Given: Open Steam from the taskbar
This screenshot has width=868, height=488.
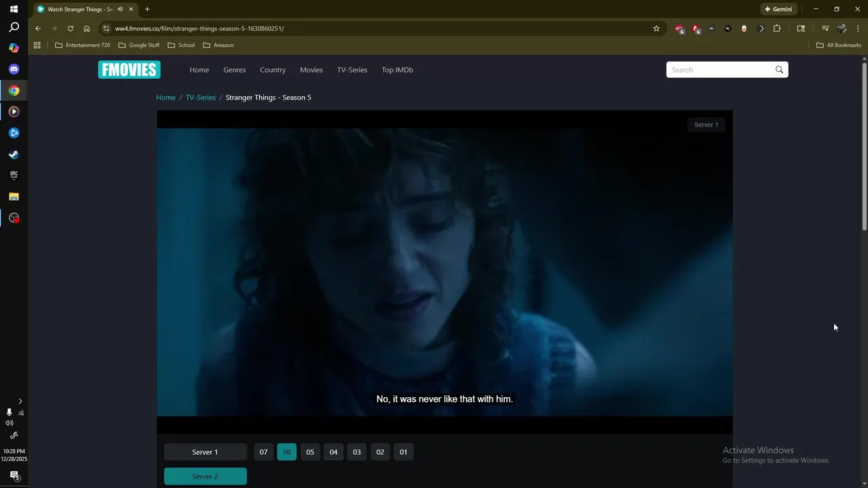Looking at the screenshot, I should [14, 154].
